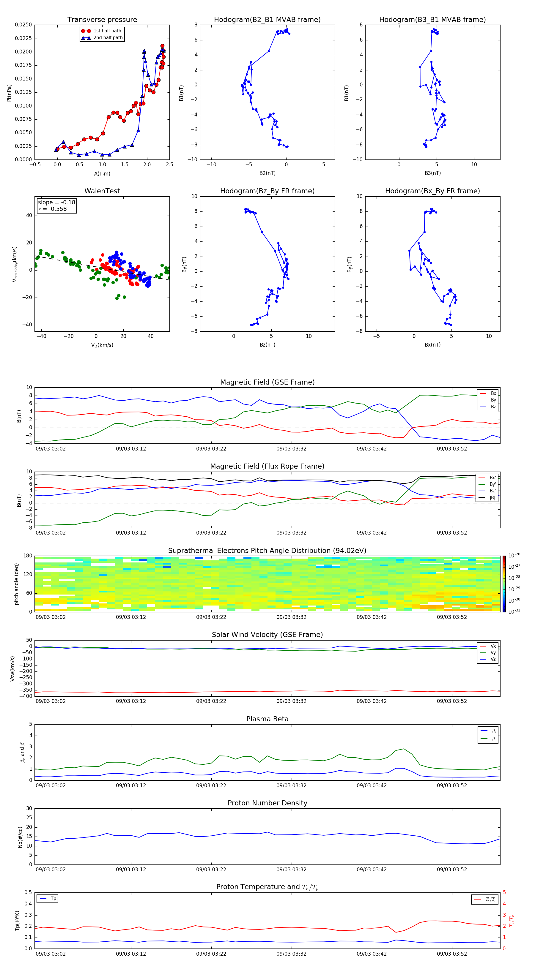Click the '10^-26' colorbar tick label

[x=514, y=555]
